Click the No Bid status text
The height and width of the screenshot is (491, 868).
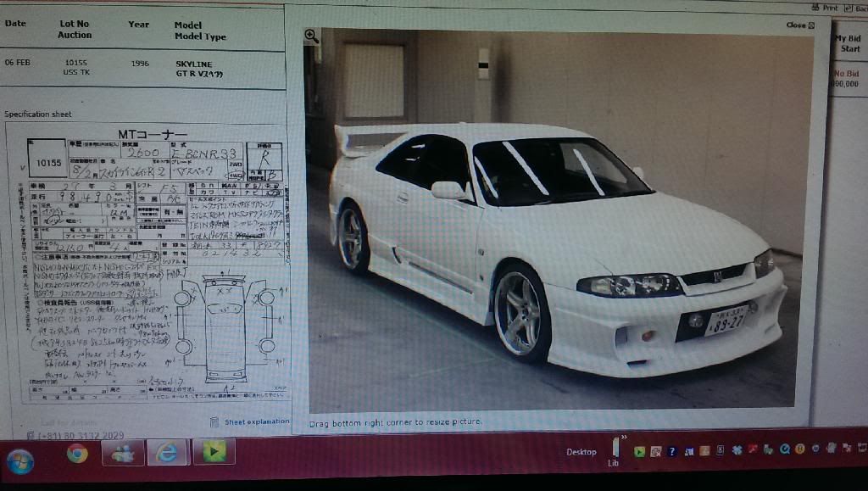pos(847,74)
